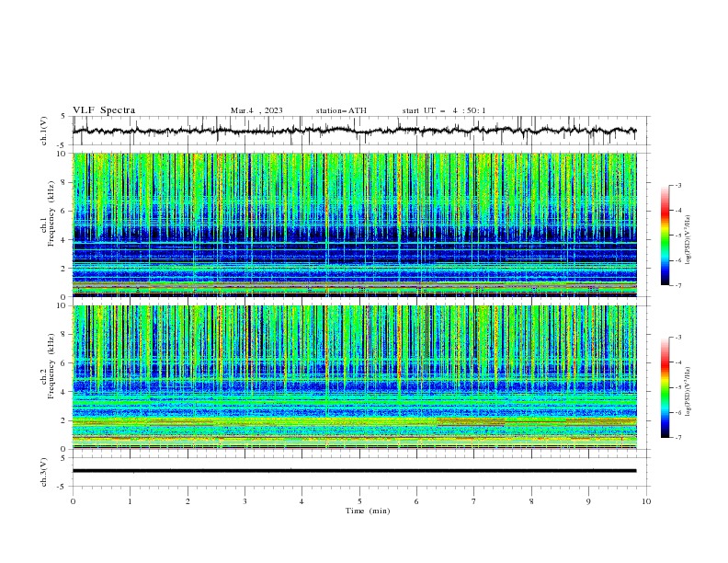Click the ch.1 voltage waveform trace
728x563 pixels.
pyautogui.click(x=354, y=131)
